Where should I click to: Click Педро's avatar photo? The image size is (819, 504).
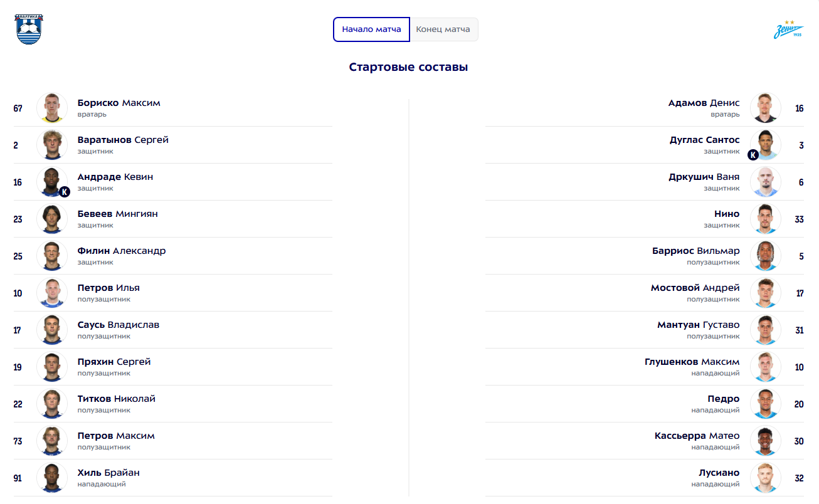pos(765,404)
